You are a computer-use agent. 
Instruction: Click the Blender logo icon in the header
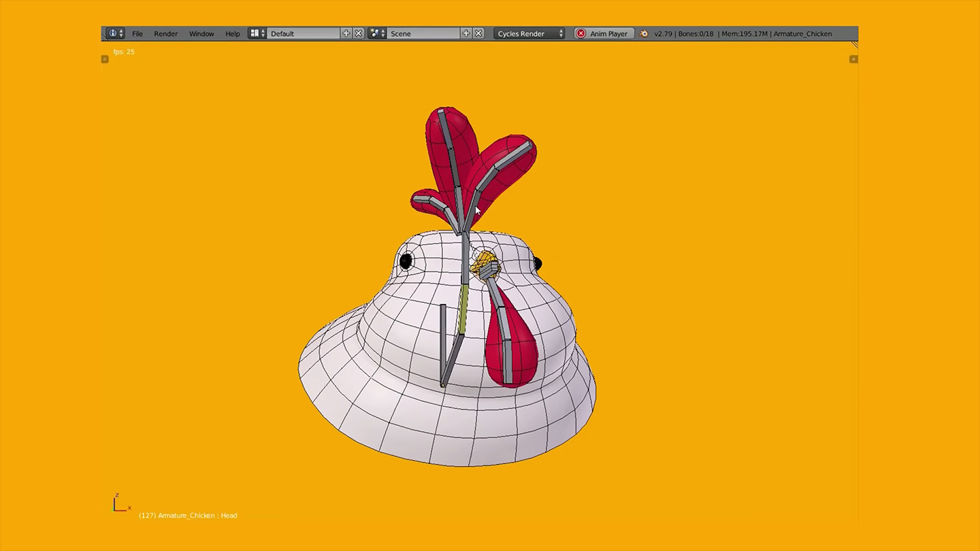[x=644, y=33]
